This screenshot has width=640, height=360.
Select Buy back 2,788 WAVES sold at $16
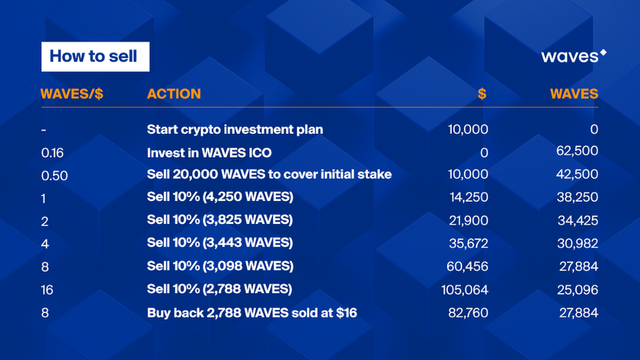point(252,313)
